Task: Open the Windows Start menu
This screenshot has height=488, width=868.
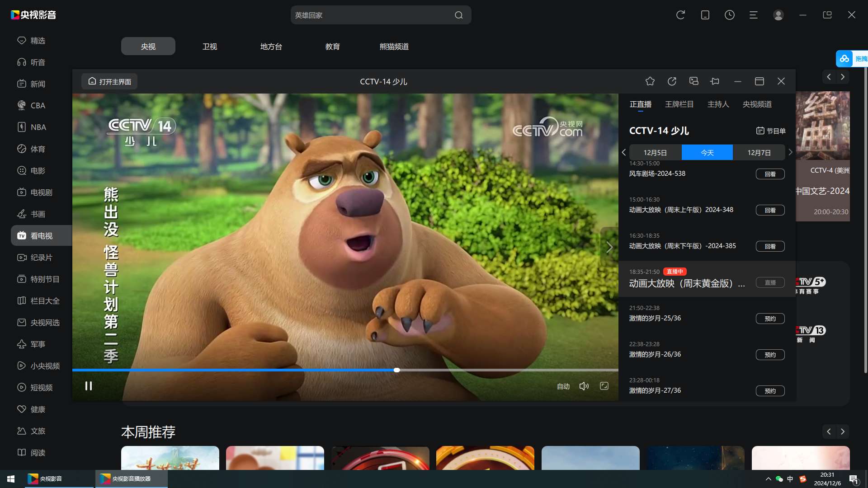Action: click(x=11, y=479)
